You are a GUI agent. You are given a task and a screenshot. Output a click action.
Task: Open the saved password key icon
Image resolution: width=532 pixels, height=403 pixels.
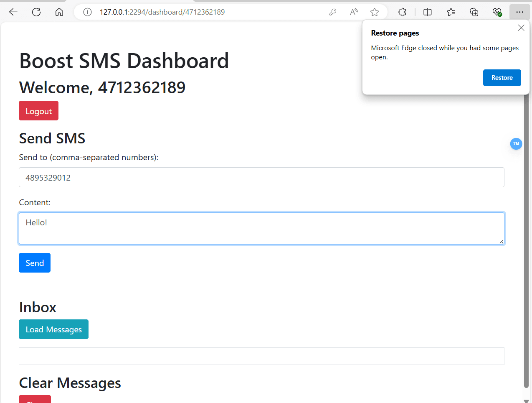pyautogui.click(x=333, y=12)
